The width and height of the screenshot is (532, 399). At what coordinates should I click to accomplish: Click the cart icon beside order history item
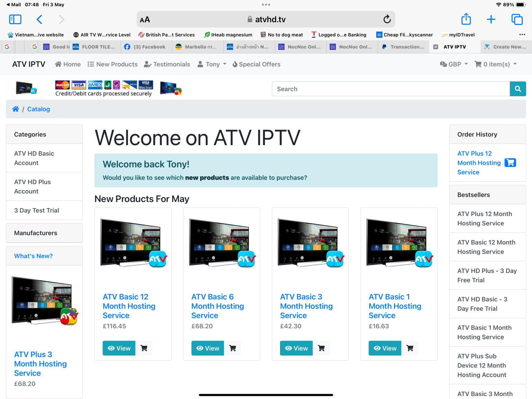tap(510, 163)
